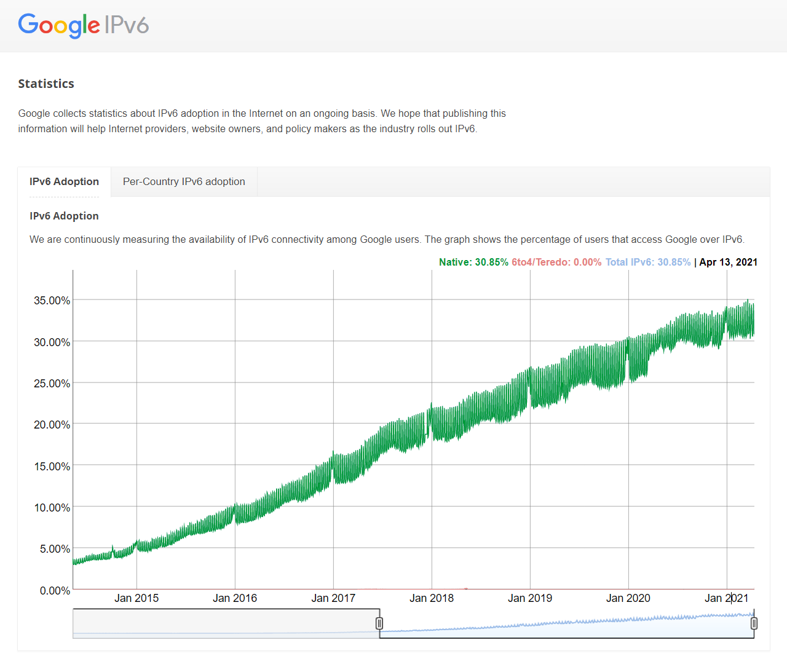This screenshot has height=672, width=787.
Task: Move the left range selector handle
Action: [379, 623]
